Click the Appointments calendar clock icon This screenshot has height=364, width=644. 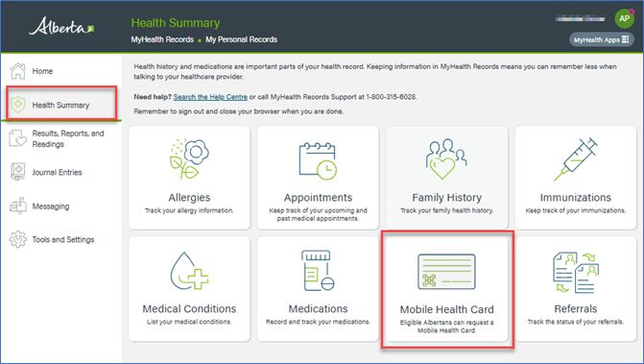[318, 160]
